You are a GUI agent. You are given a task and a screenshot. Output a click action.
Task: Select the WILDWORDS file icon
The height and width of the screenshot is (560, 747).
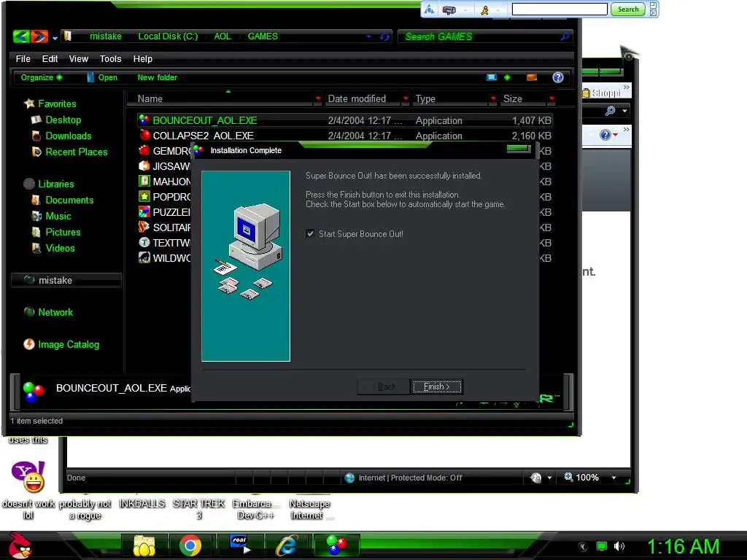click(144, 257)
